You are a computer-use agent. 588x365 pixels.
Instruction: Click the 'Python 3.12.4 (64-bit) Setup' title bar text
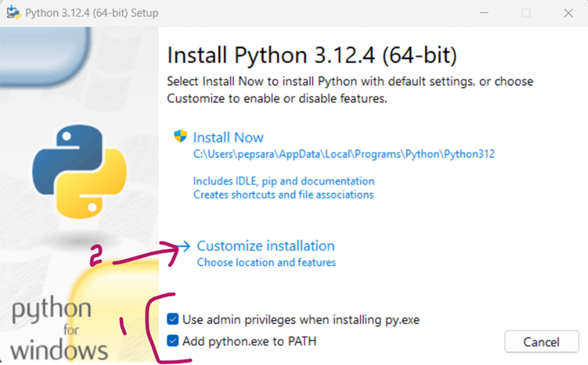pos(92,13)
